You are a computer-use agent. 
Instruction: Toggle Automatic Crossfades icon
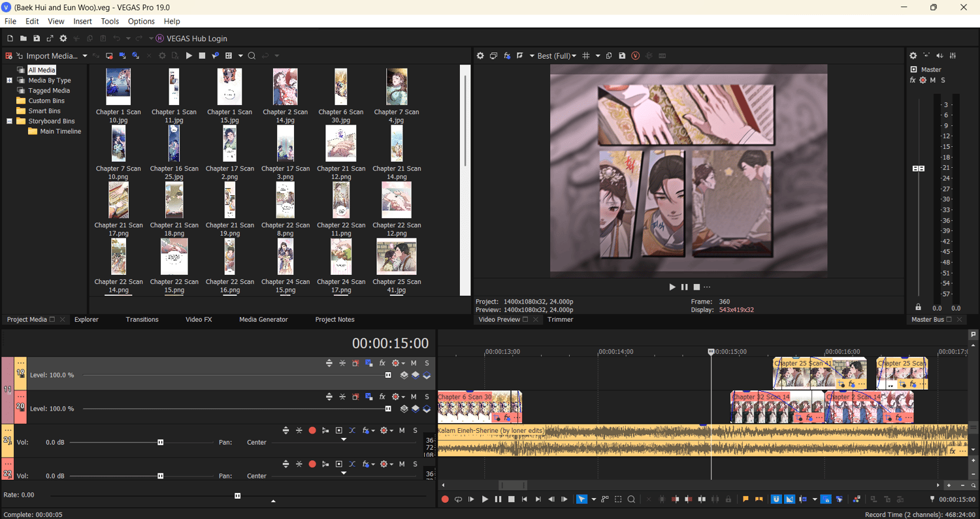(789, 499)
